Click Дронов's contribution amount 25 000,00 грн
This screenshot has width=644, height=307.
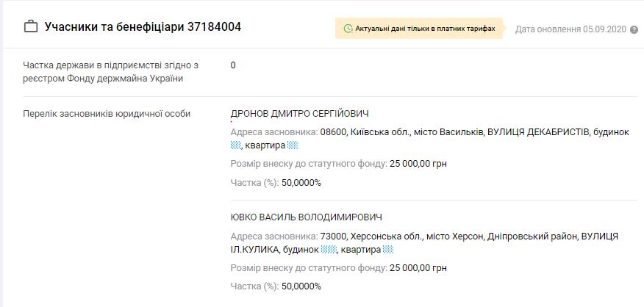pyautogui.click(x=417, y=164)
